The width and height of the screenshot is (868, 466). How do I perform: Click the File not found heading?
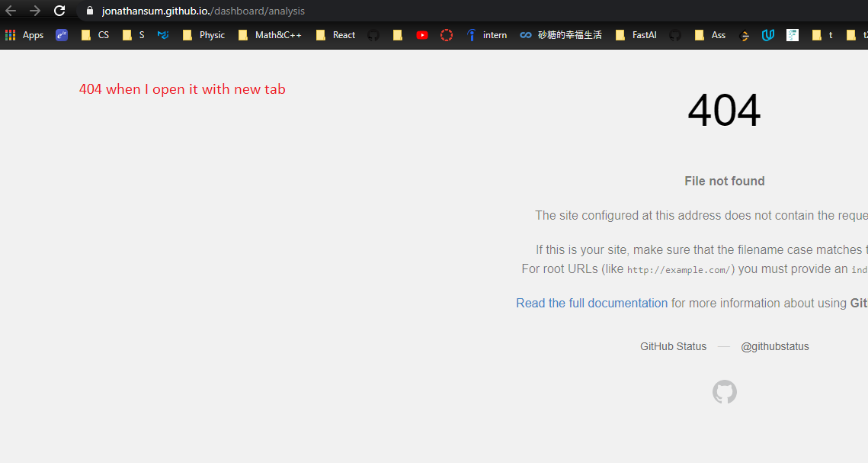click(x=725, y=182)
